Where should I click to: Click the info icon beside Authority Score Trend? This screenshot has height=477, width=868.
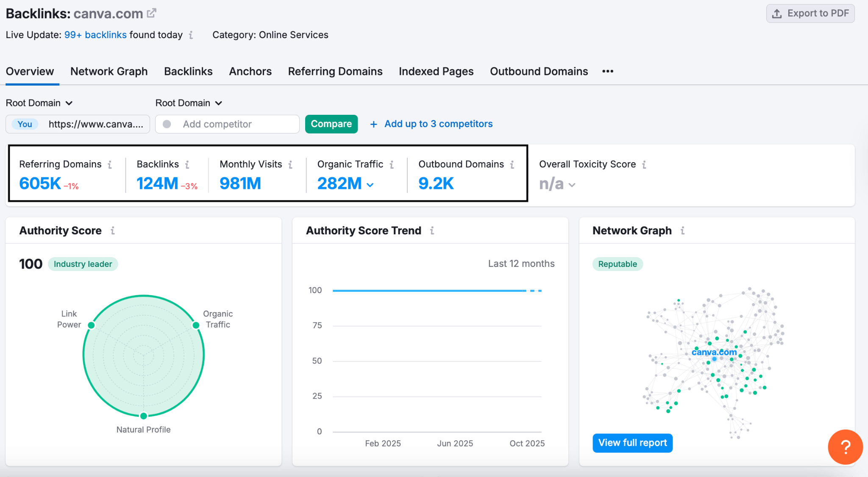[432, 230]
